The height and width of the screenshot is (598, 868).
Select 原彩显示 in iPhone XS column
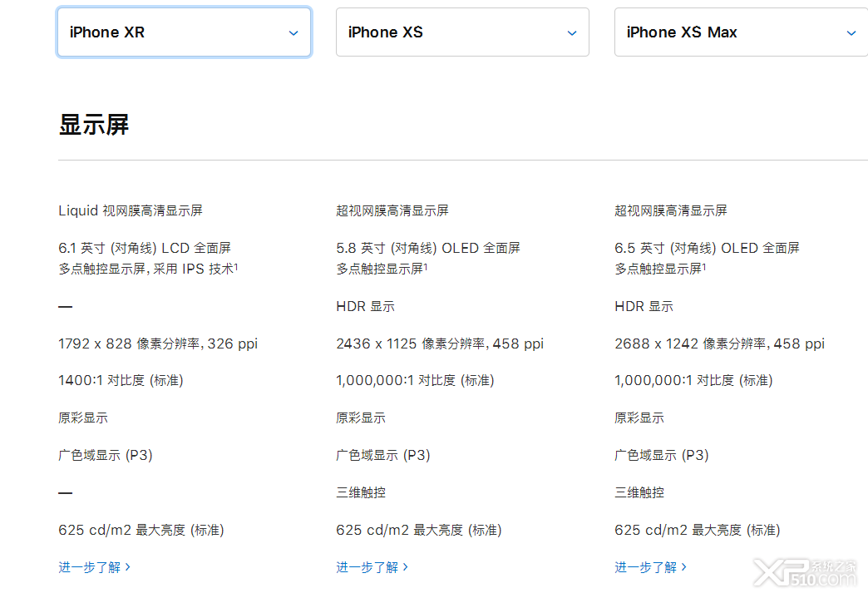click(361, 418)
